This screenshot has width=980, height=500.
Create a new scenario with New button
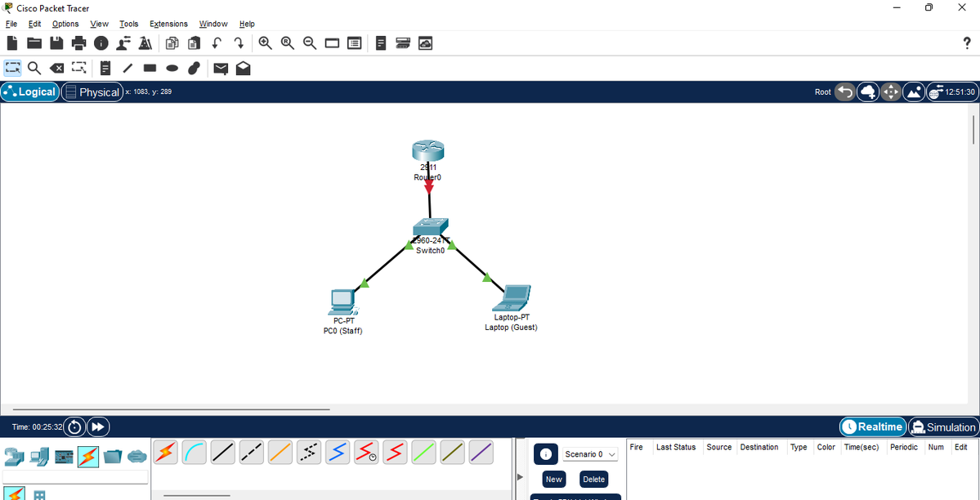(553, 479)
